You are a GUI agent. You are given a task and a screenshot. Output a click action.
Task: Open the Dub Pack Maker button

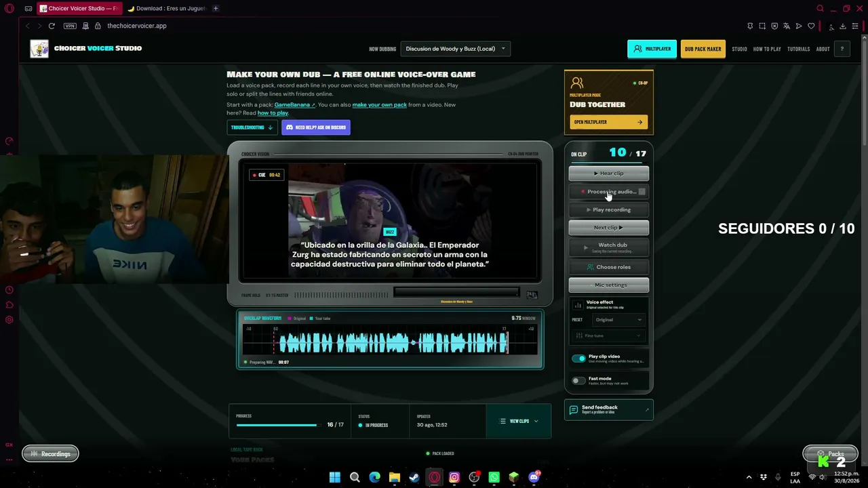click(703, 49)
